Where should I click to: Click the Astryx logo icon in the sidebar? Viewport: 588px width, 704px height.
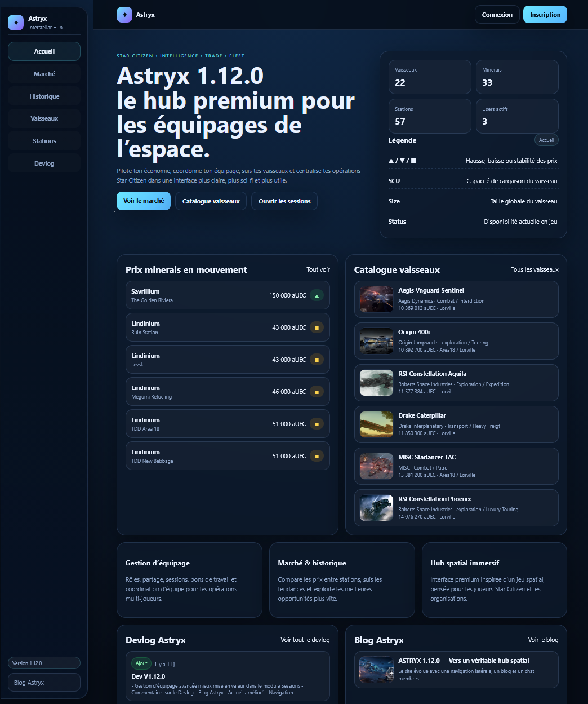(x=16, y=23)
